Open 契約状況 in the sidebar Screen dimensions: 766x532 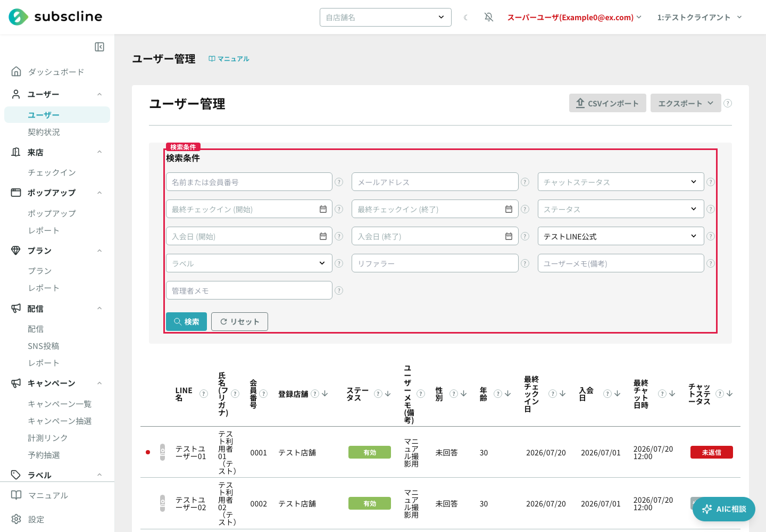pyautogui.click(x=44, y=132)
